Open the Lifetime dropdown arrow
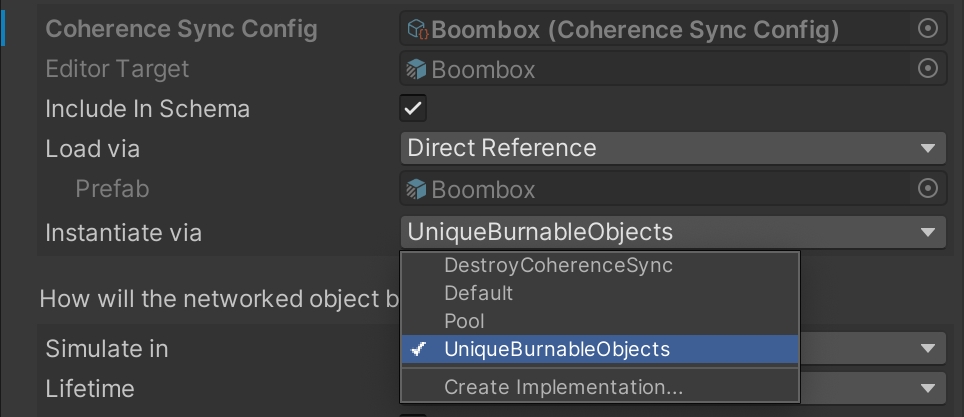Viewport: 964px width, 417px height. 925,388
